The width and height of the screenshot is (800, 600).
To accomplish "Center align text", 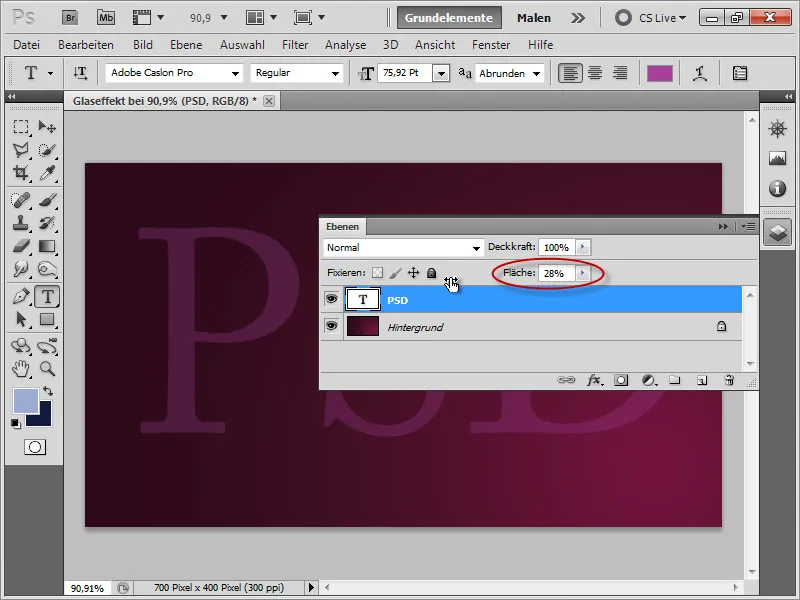I will (x=595, y=73).
